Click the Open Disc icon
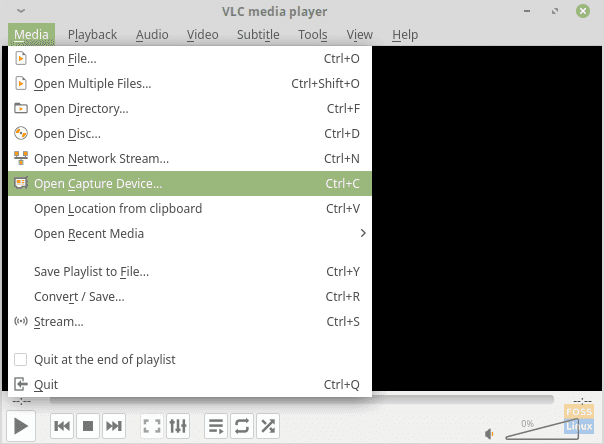604x444 pixels. pyautogui.click(x=21, y=134)
